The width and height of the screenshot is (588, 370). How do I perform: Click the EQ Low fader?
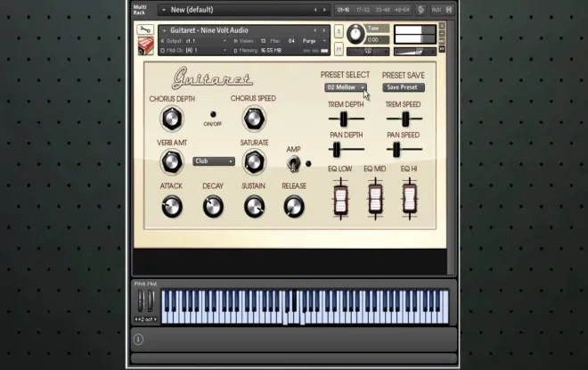pos(340,200)
